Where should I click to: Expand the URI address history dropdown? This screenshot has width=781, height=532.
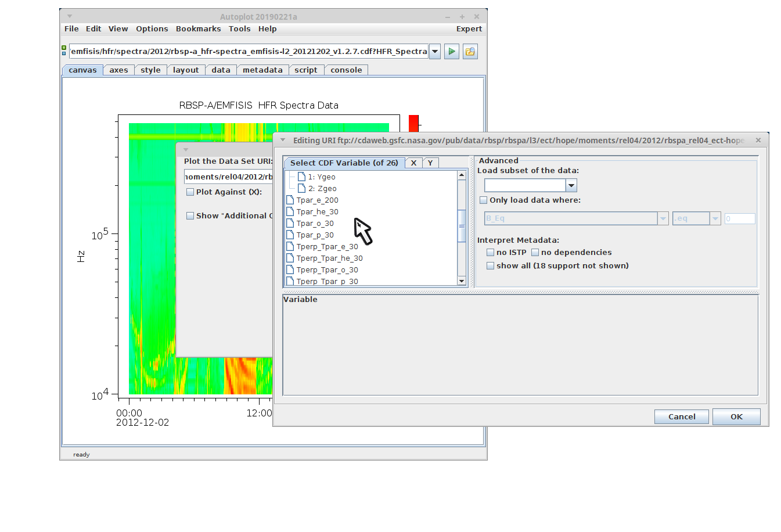coord(434,52)
